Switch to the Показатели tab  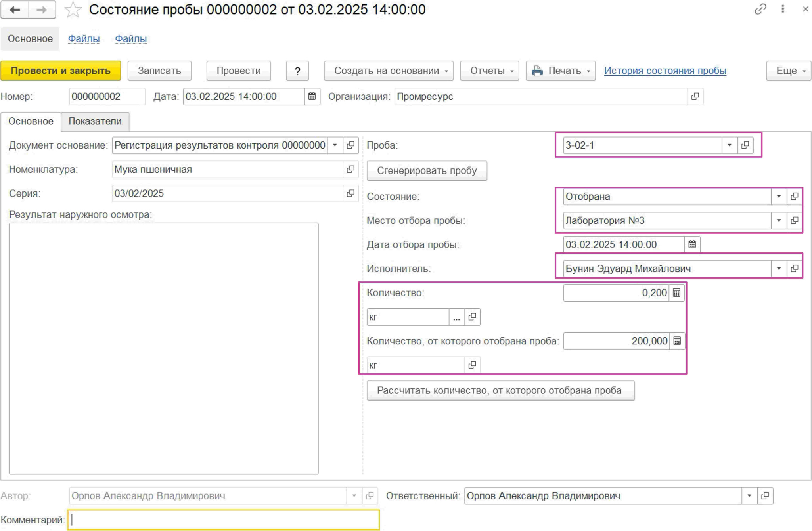95,121
